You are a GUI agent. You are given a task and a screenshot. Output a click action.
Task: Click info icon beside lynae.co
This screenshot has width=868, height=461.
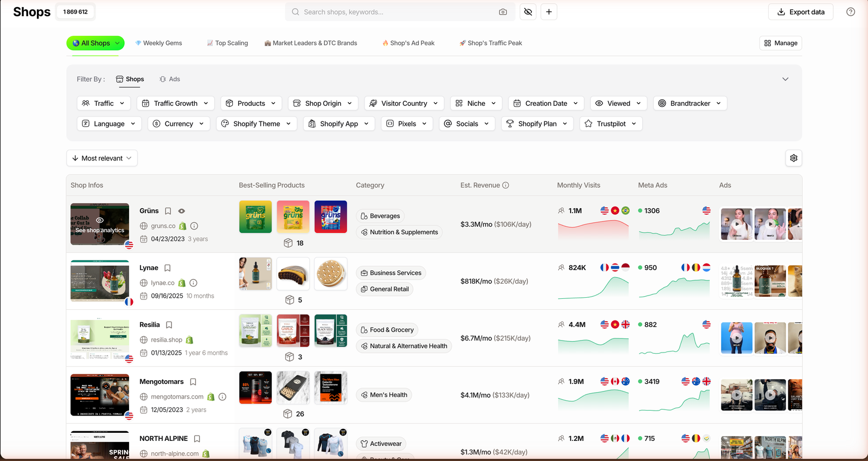pyautogui.click(x=194, y=283)
